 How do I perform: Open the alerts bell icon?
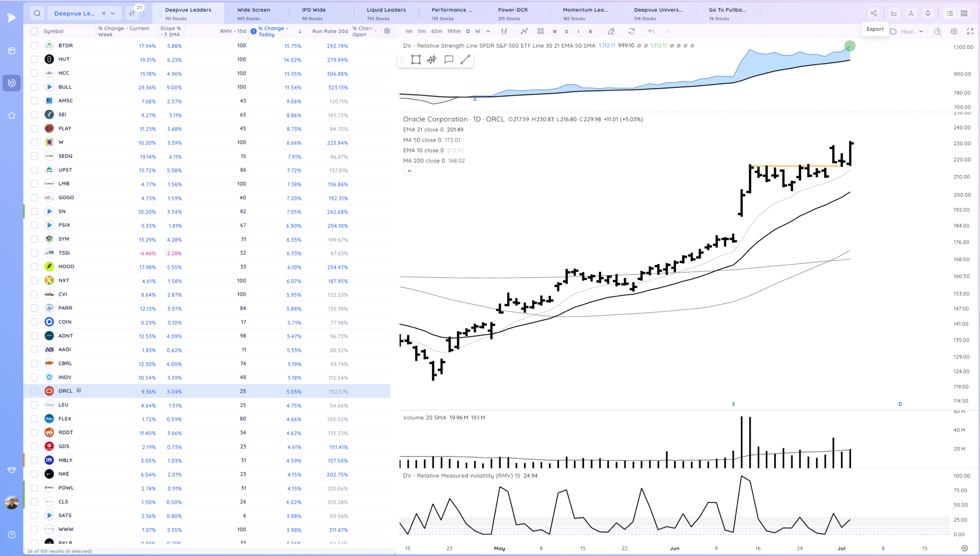click(x=928, y=13)
